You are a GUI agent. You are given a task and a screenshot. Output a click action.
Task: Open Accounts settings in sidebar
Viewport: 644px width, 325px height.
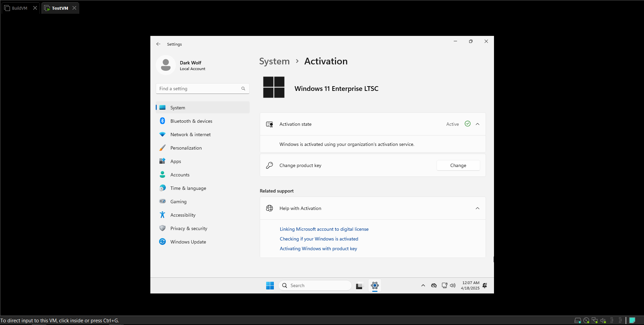(x=203, y=175)
